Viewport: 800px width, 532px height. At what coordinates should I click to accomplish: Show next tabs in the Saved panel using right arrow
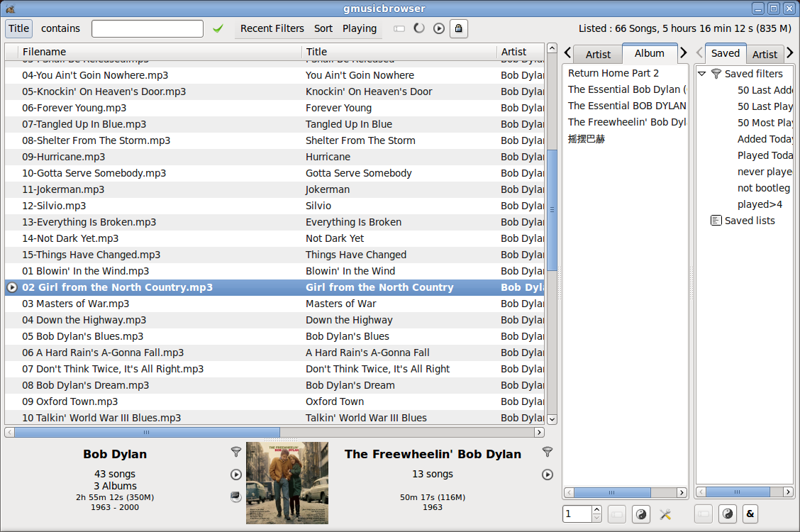790,52
